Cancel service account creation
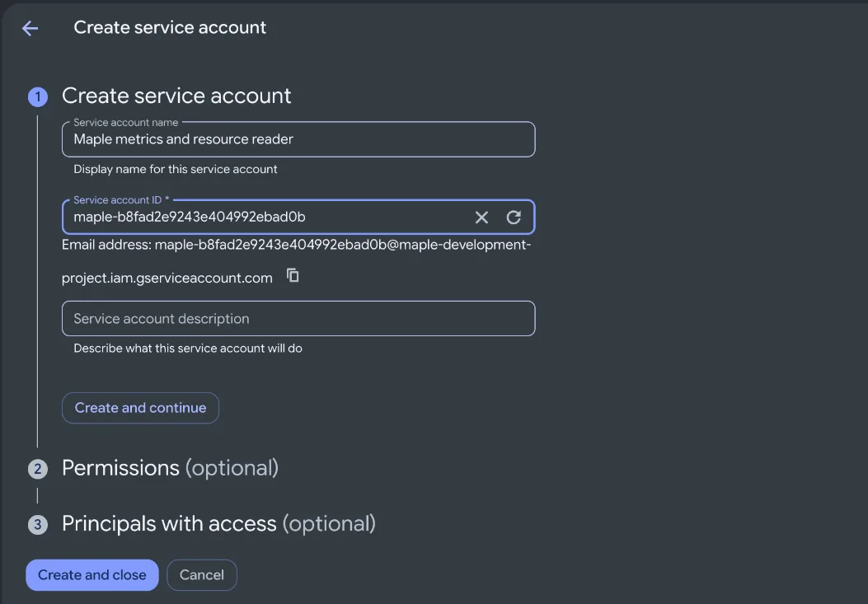Screen dimensions: 868x604 202,575
